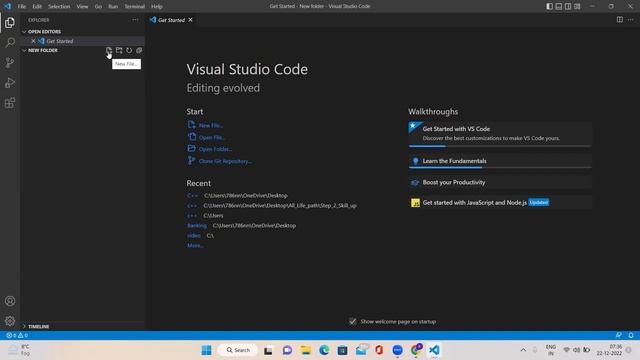This screenshot has height=360, width=640.
Task: Collapse the NEW FOLDER section
Action: point(24,50)
